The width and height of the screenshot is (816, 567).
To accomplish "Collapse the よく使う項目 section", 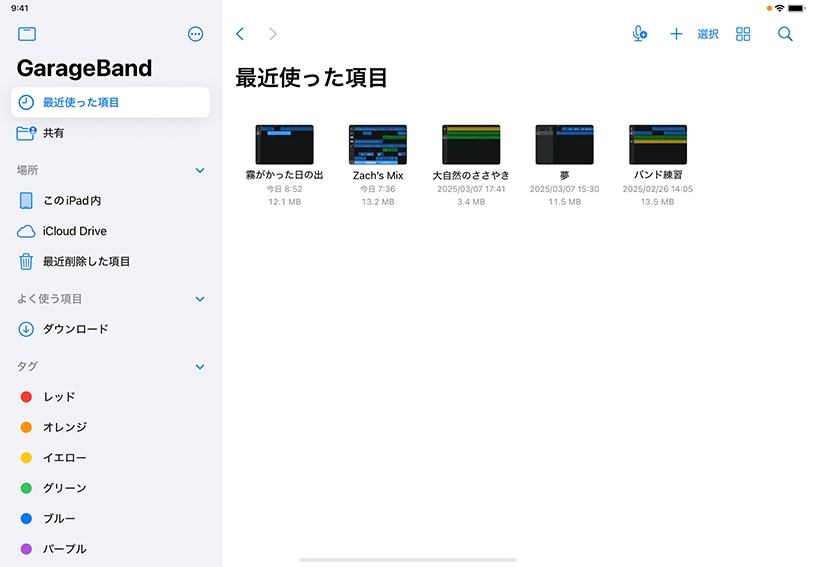I will pyautogui.click(x=200, y=299).
